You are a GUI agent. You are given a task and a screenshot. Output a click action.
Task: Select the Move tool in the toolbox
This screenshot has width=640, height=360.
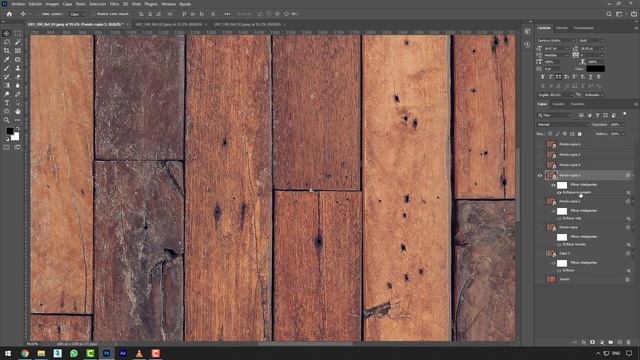pyautogui.click(x=7, y=33)
